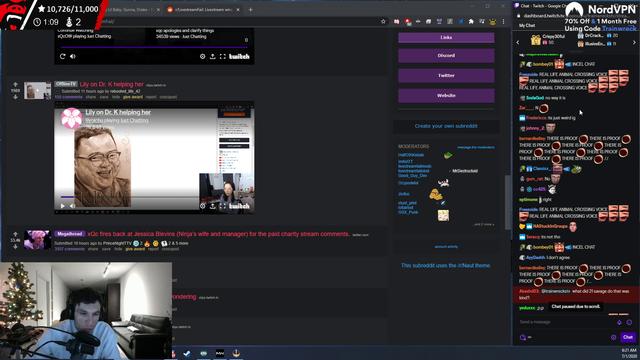Open the sidebar Discord button
Screen dimensions: 640x360
click(x=446, y=56)
